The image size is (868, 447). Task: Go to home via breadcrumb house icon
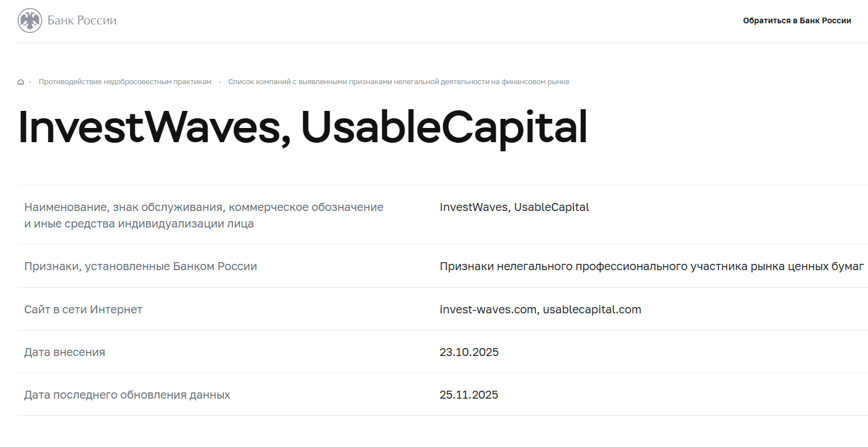21,82
